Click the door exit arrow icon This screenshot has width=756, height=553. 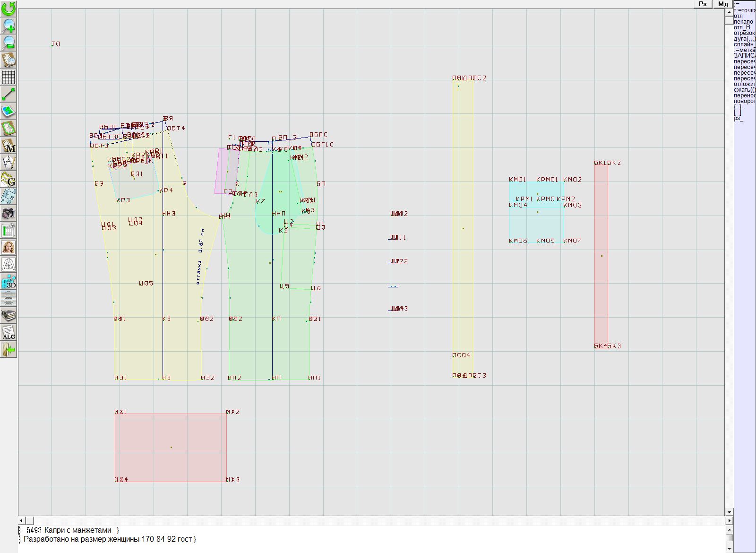9,350
